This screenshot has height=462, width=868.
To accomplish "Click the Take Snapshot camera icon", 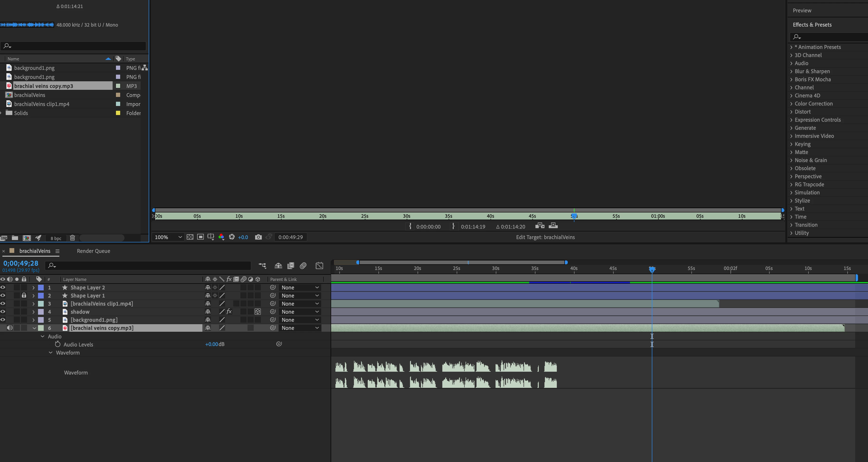I will pos(258,237).
